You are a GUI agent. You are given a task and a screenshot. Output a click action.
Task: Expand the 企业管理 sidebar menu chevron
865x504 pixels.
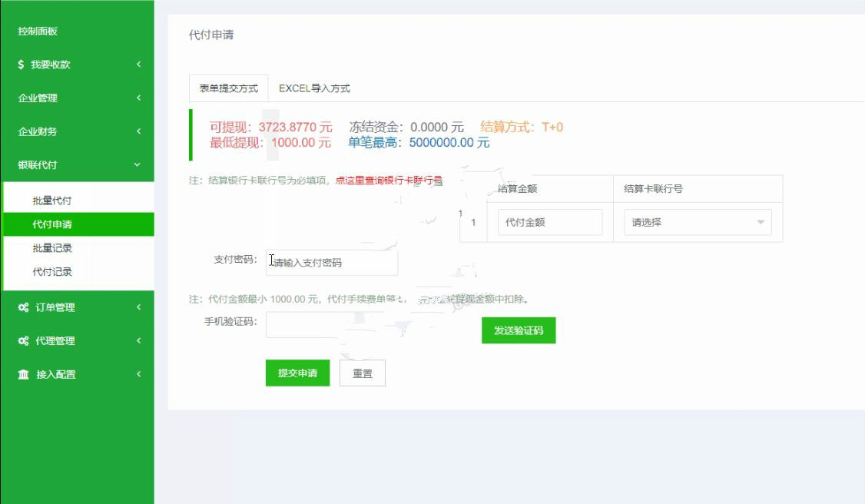click(138, 98)
